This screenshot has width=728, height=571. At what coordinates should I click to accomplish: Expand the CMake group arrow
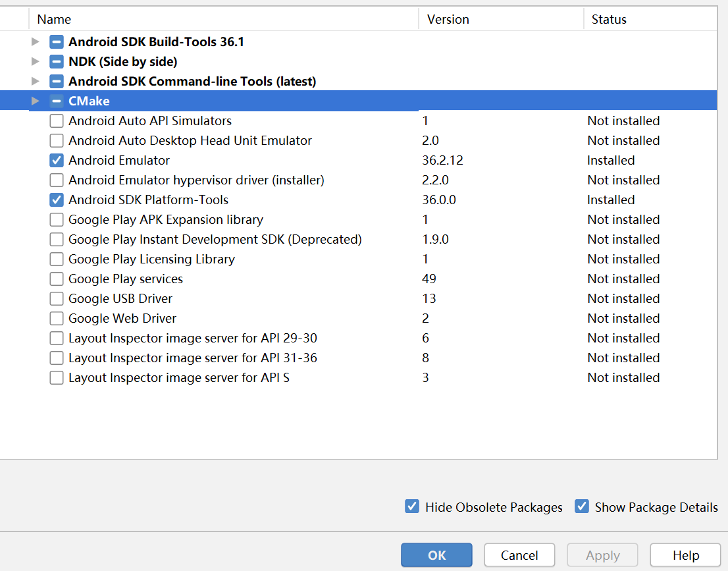[x=36, y=101]
